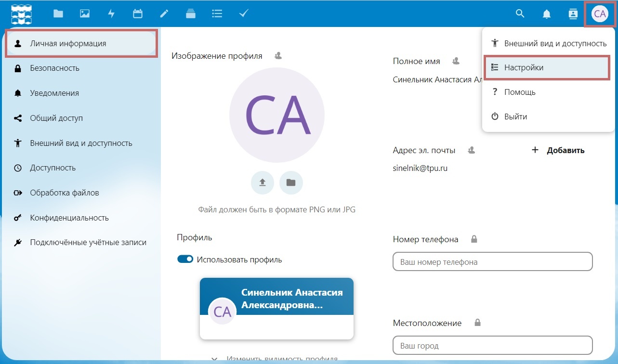Open the Notes pencil icon

[164, 13]
